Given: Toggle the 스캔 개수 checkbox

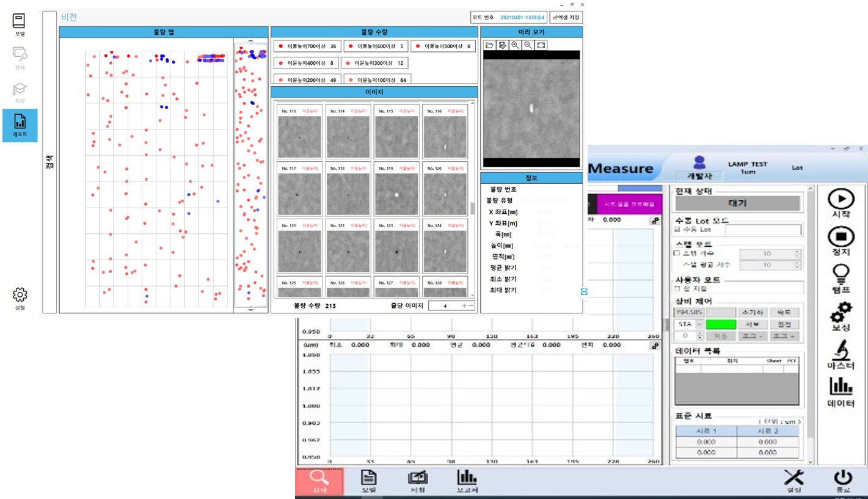Looking at the screenshot, I should click(x=677, y=253).
